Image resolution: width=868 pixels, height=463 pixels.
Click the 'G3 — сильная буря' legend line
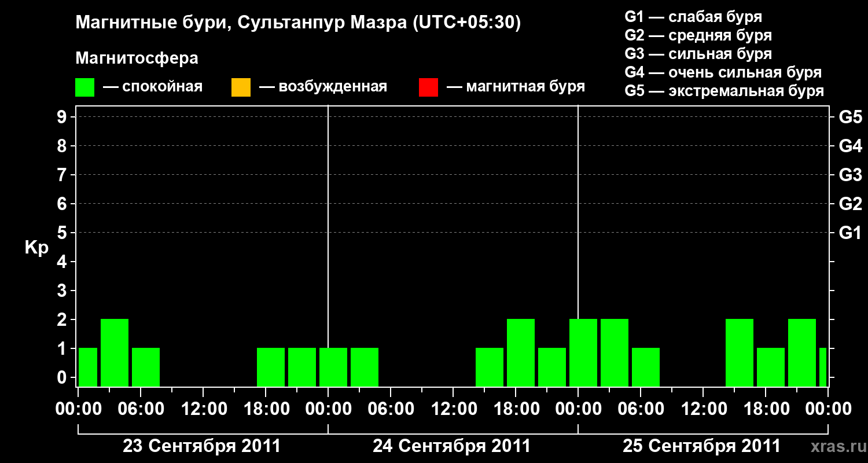pos(698,54)
